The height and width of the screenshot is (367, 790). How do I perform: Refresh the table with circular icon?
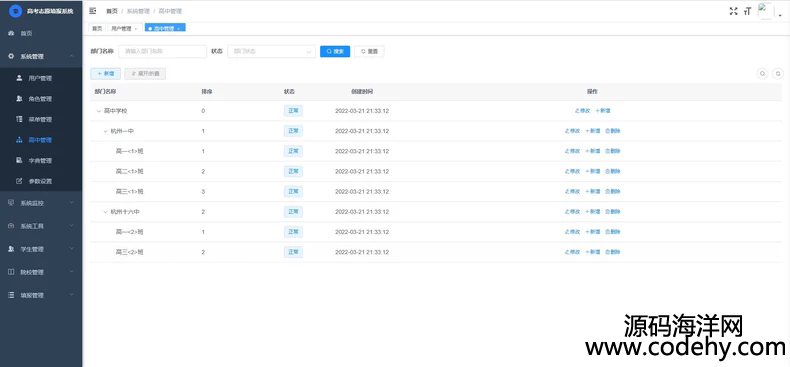pyautogui.click(x=778, y=74)
